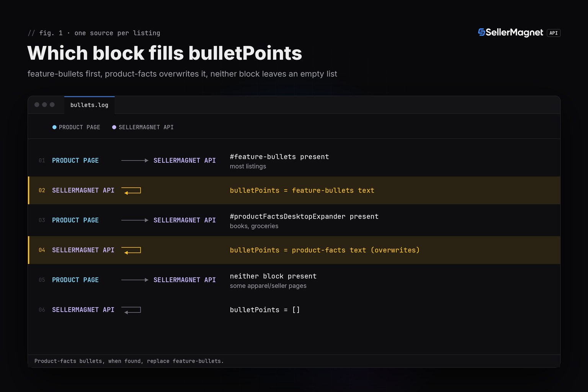Click SELLERMAGNET API target in row 03
This screenshot has height=392, width=588.
click(185, 220)
